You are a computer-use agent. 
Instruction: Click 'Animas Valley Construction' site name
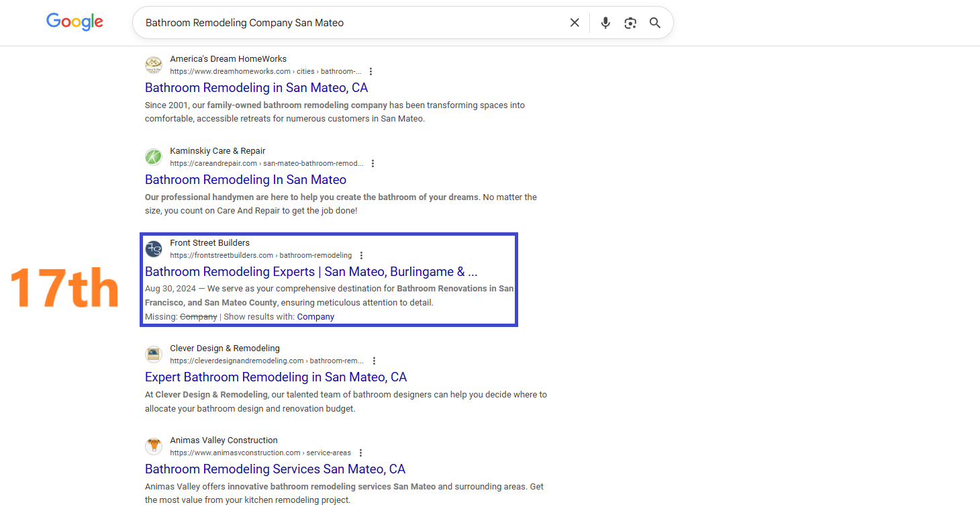tap(224, 440)
